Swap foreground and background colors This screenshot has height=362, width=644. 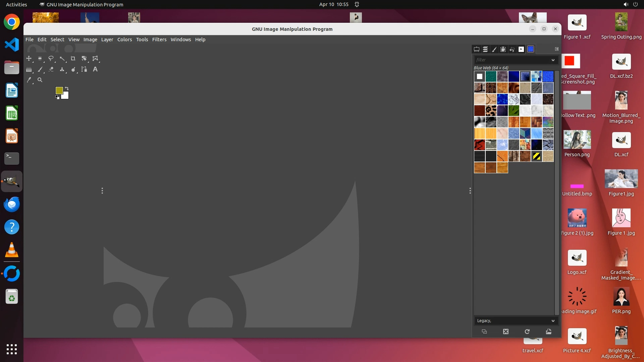click(67, 88)
